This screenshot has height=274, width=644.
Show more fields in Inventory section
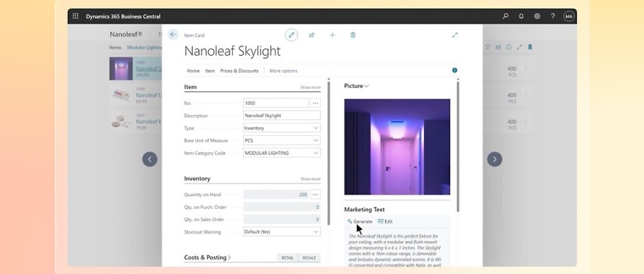pos(310,179)
